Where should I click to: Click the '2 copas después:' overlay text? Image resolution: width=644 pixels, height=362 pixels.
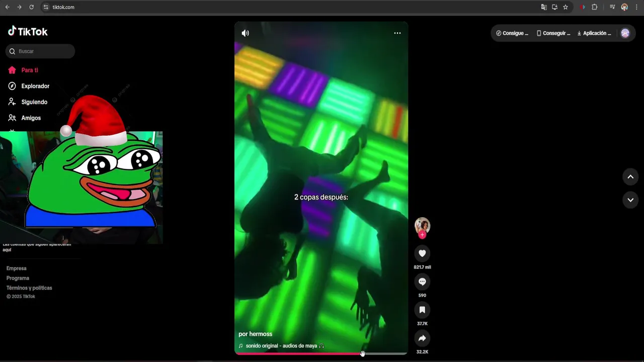tap(321, 197)
